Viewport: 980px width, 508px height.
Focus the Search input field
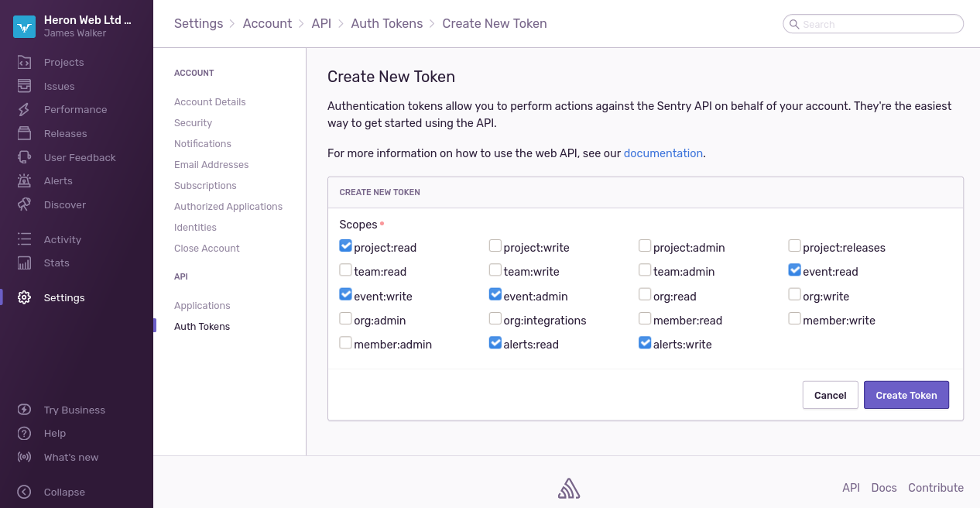(879, 24)
